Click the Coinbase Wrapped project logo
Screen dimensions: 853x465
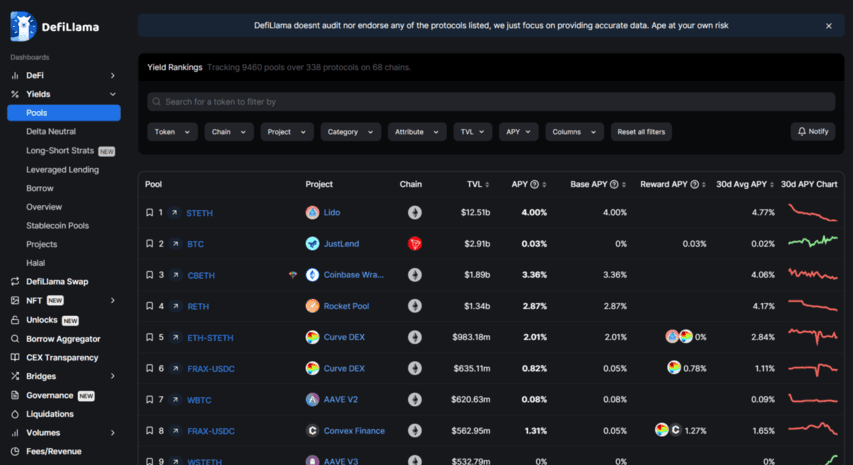click(312, 275)
